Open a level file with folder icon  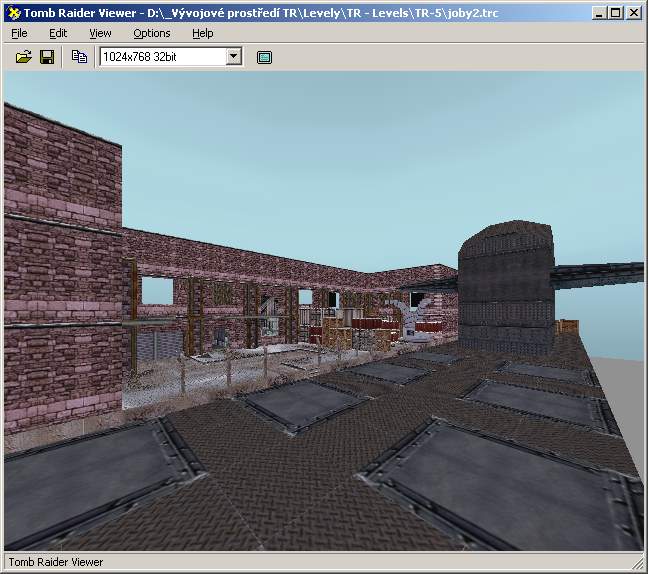click(x=24, y=57)
